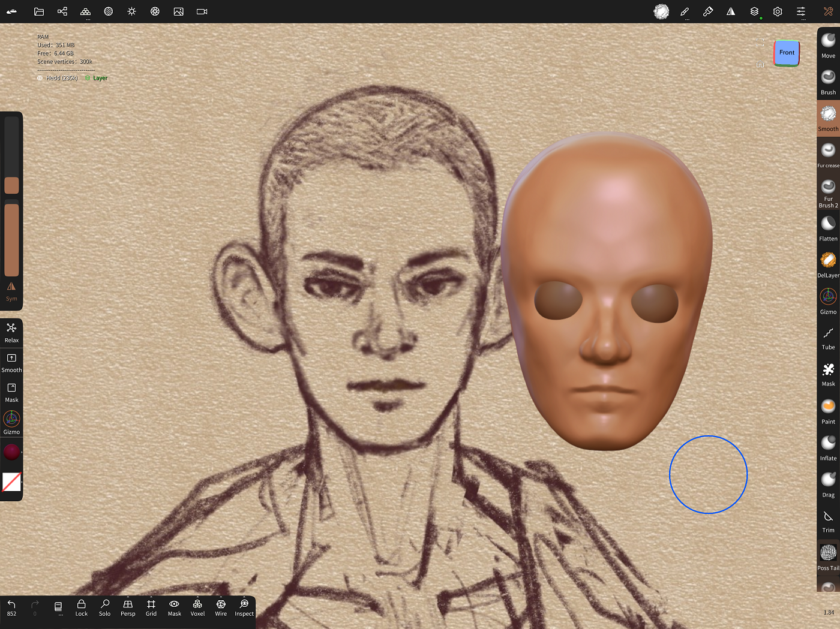The height and width of the screenshot is (629, 840).
Task: Select the Drag tool
Action: click(828, 484)
